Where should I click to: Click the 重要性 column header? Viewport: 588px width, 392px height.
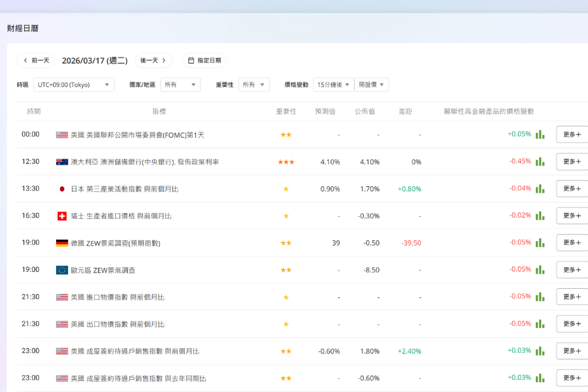286,112
